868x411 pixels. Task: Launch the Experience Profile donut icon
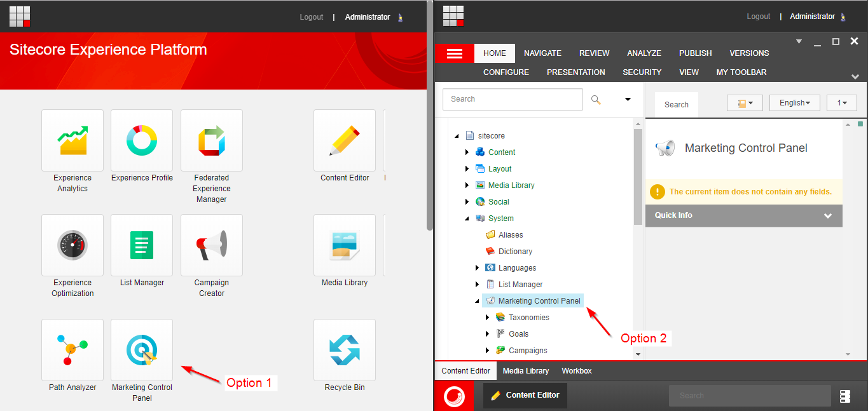[142, 140]
